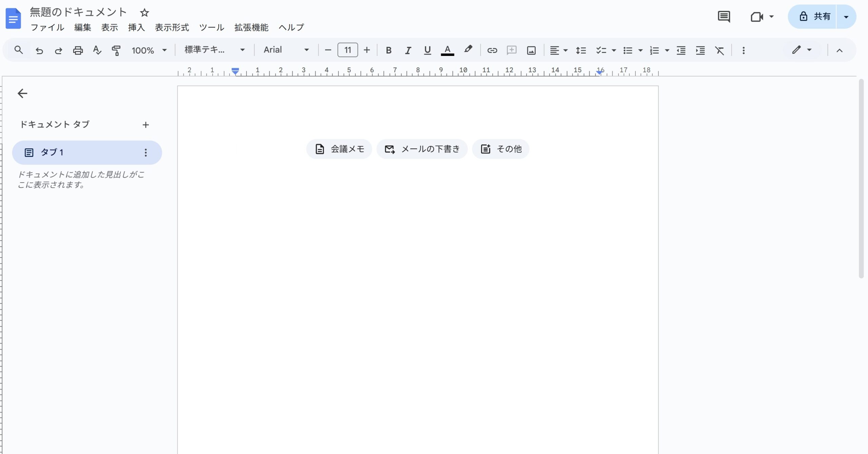The width and height of the screenshot is (868, 454).
Task: Expand the 標準テキスト style dropdown
Action: point(214,50)
